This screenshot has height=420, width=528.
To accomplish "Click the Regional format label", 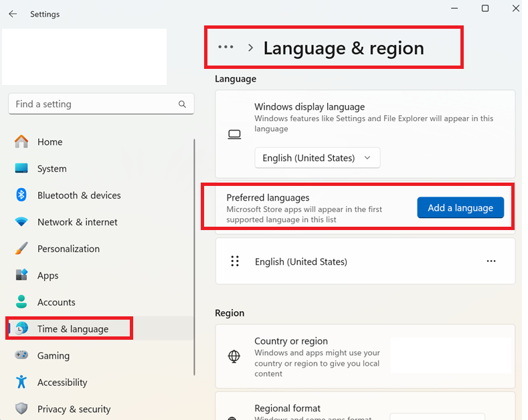I will [x=287, y=408].
